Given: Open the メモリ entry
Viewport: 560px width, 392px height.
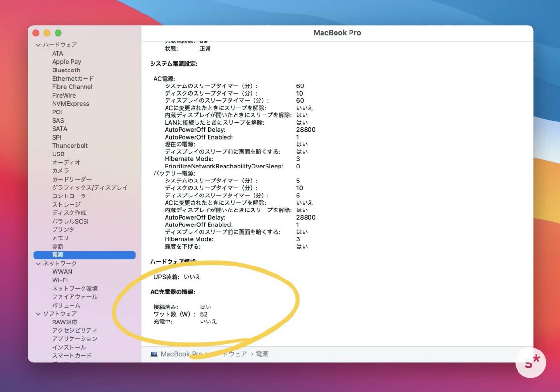Looking at the screenshot, I should 60,238.
